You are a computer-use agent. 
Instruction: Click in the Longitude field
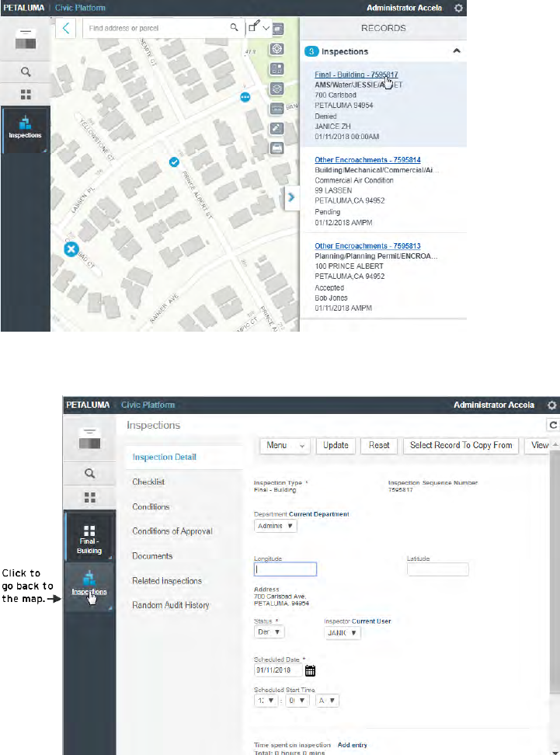click(x=285, y=569)
